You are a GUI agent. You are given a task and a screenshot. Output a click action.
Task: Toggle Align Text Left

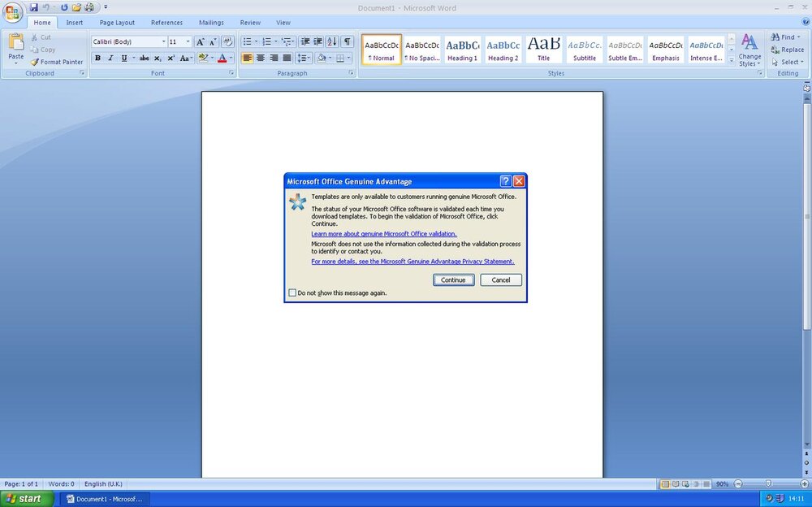click(248, 58)
